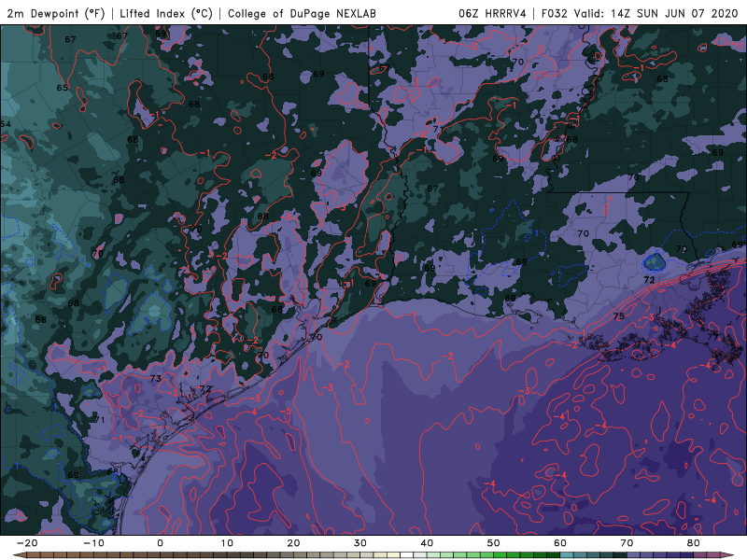Viewport: 747px width, 560px height.
Task: Click the "-10" color scale label
Action: 93,543
